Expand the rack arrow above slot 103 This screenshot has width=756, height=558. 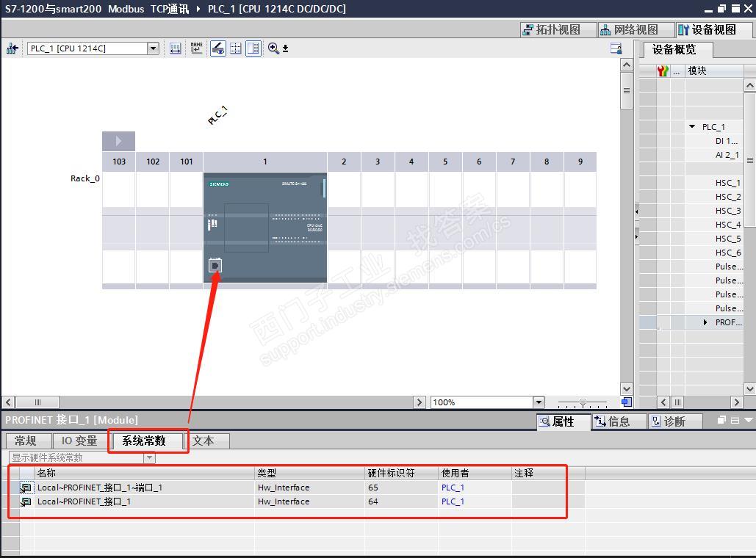point(118,141)
